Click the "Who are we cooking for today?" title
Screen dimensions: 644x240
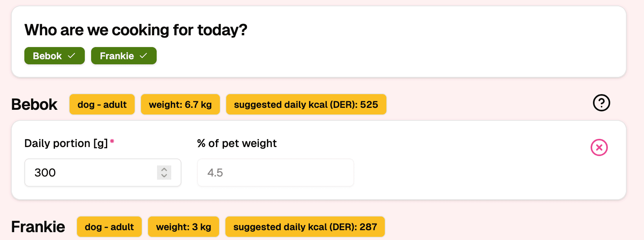click(x=136, y=30)
